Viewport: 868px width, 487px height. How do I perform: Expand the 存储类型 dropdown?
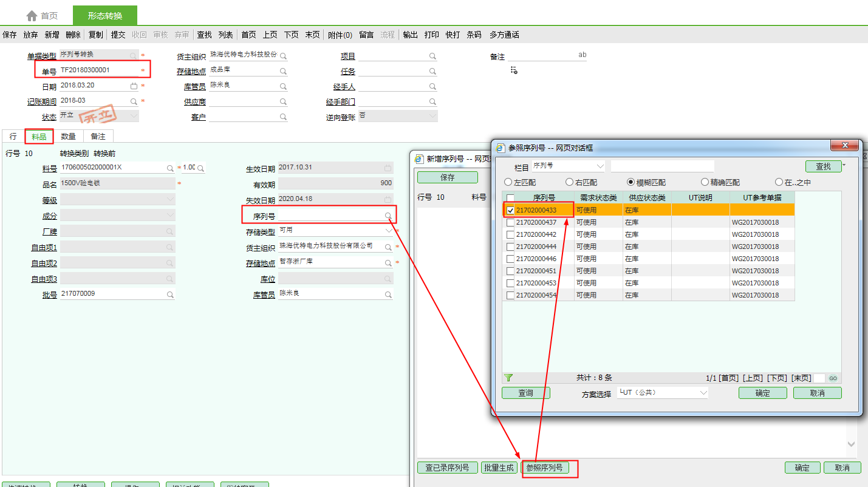(389, 231)
